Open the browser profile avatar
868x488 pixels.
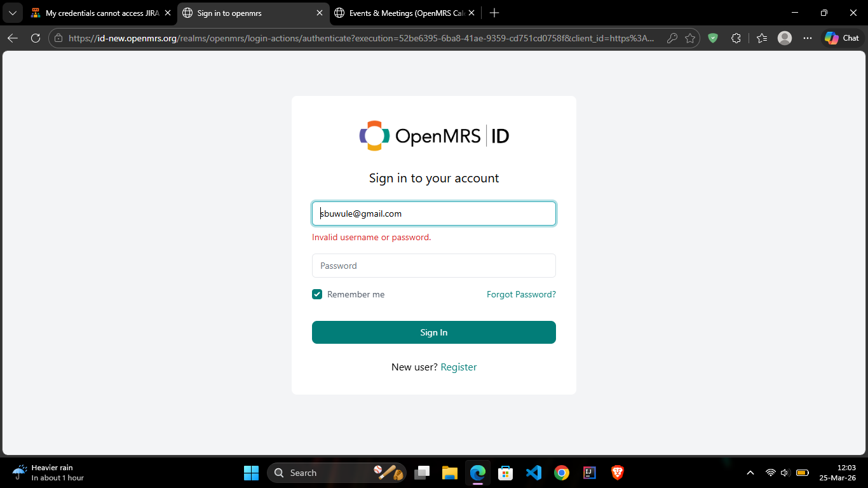tap(785, 38)
